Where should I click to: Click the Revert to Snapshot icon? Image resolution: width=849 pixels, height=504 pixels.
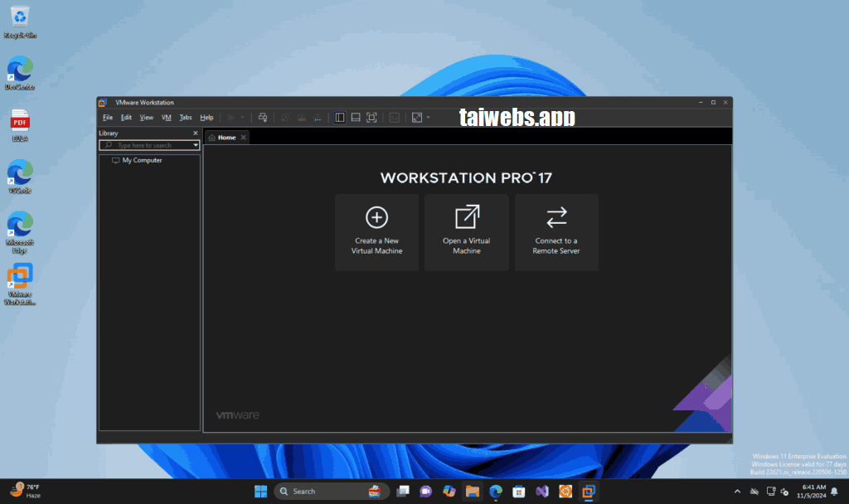coord(302,118)
